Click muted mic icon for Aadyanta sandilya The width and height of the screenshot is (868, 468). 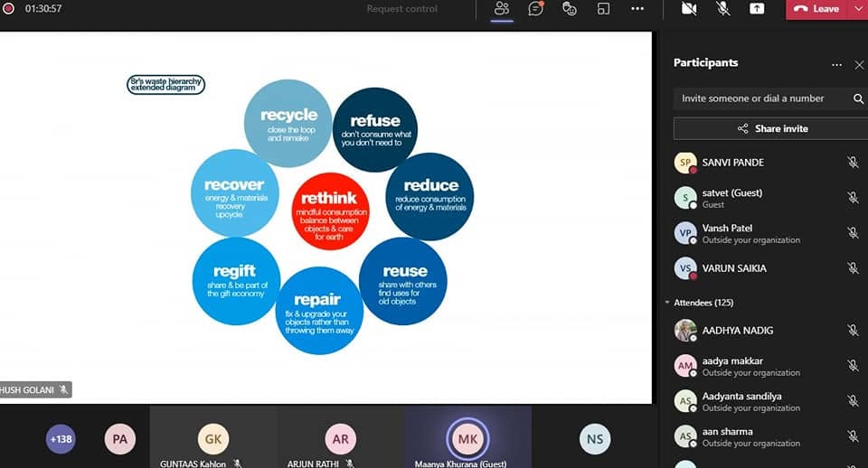click(853, 402)
